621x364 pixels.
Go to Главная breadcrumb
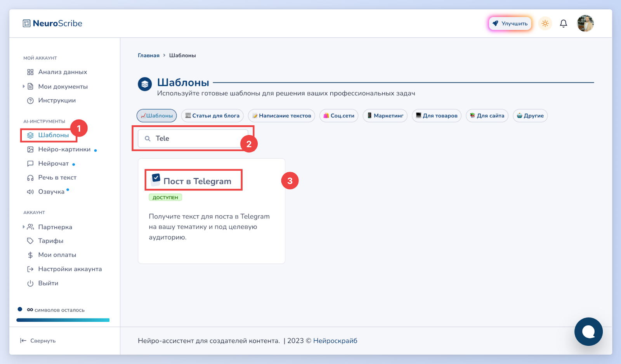tap(149, 55)
